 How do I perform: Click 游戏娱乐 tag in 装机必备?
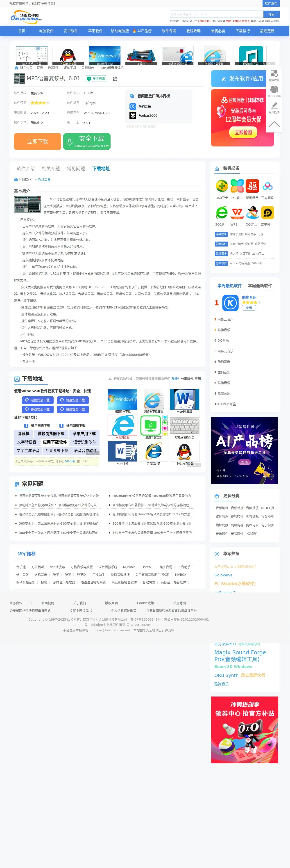click(x=221, y=234)
